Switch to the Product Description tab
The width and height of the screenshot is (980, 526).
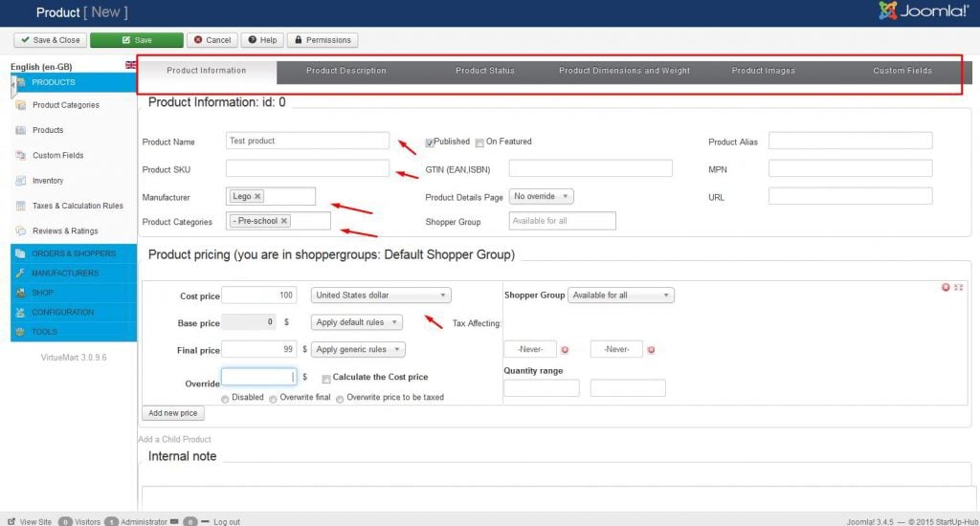coord(345,71)
